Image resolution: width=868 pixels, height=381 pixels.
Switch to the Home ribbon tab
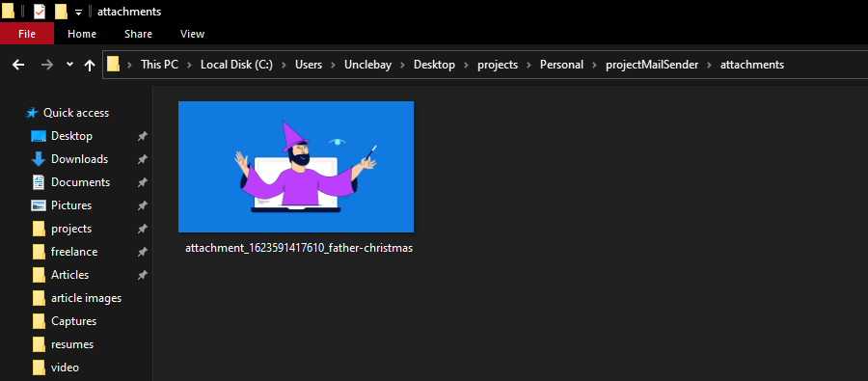coord(82,34)
